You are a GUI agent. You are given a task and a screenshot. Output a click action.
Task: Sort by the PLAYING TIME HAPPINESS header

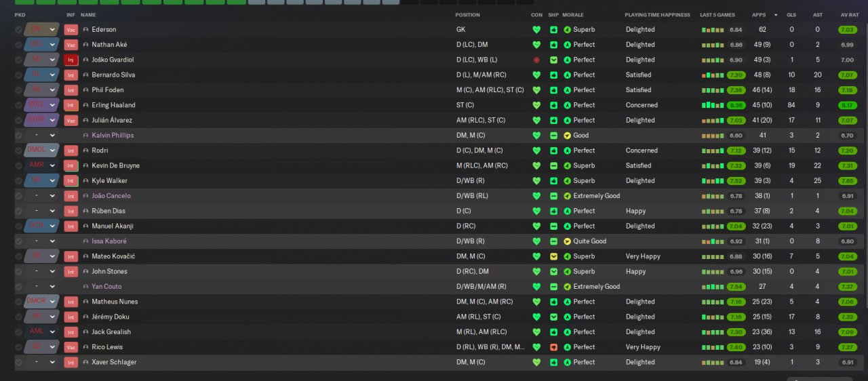click(657, 15)
